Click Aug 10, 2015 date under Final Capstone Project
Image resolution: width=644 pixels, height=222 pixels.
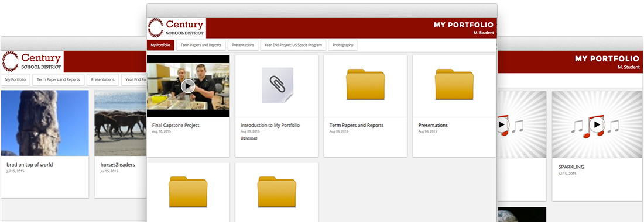point(161,131)
